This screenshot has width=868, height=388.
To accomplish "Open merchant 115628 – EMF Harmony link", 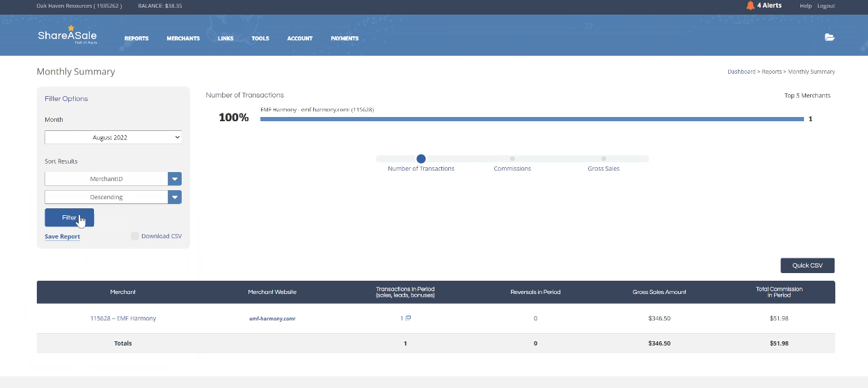I will click(123, 318).
